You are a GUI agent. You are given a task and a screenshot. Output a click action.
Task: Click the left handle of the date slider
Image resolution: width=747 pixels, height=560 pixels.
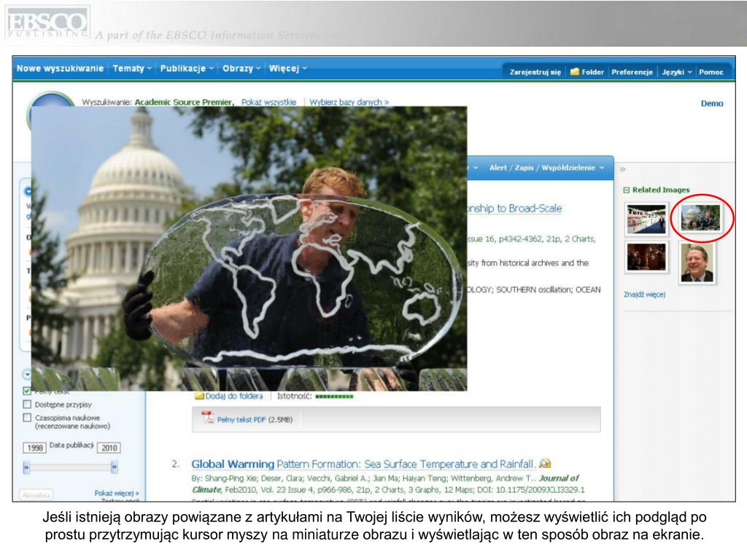coord(26,467)
